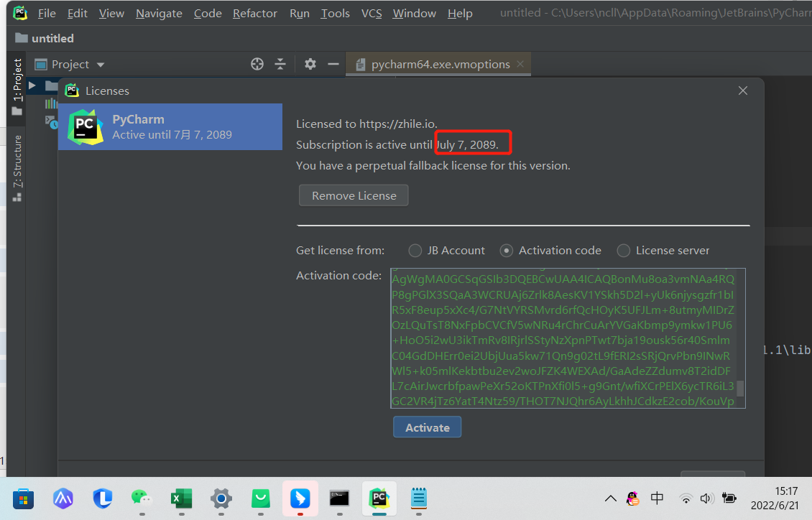Screen dimensions: 812x520
Task: Select the pycharm64.exe.vmoptions editor tab
Action: coord(440,64)
